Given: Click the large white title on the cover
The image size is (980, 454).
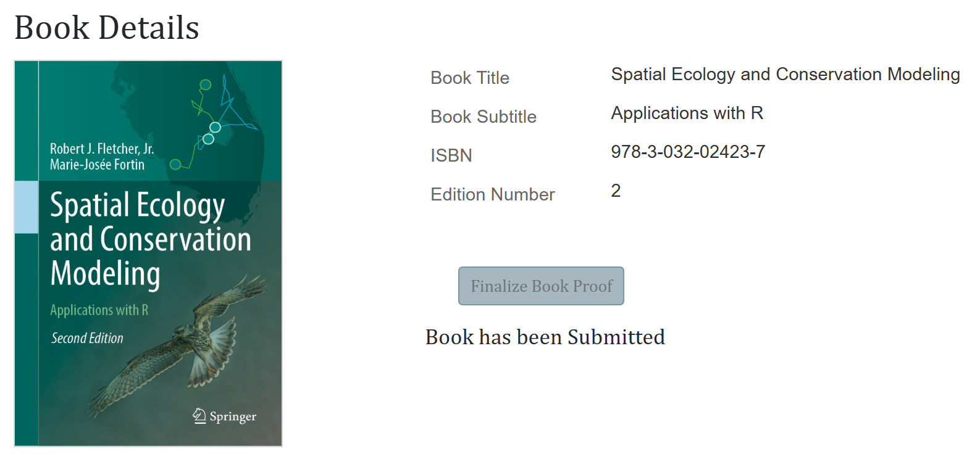Looking at the screenshot, I should 150,239.
